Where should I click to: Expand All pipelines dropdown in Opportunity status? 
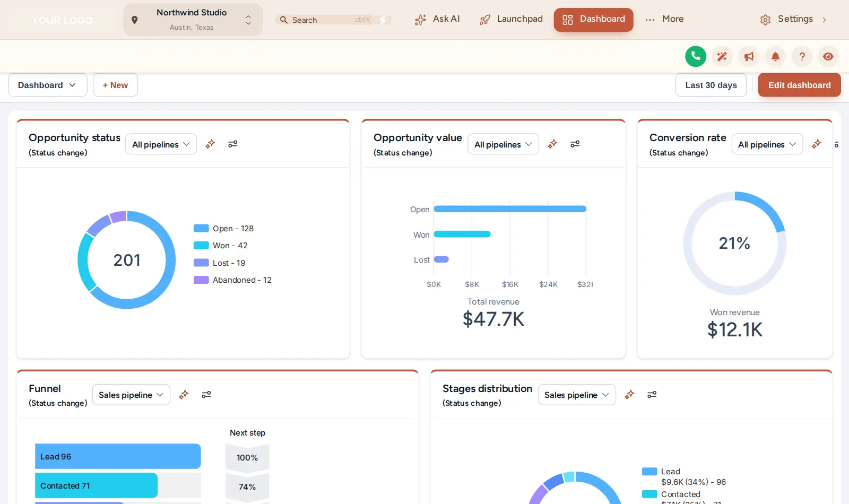tap(161, 144)
